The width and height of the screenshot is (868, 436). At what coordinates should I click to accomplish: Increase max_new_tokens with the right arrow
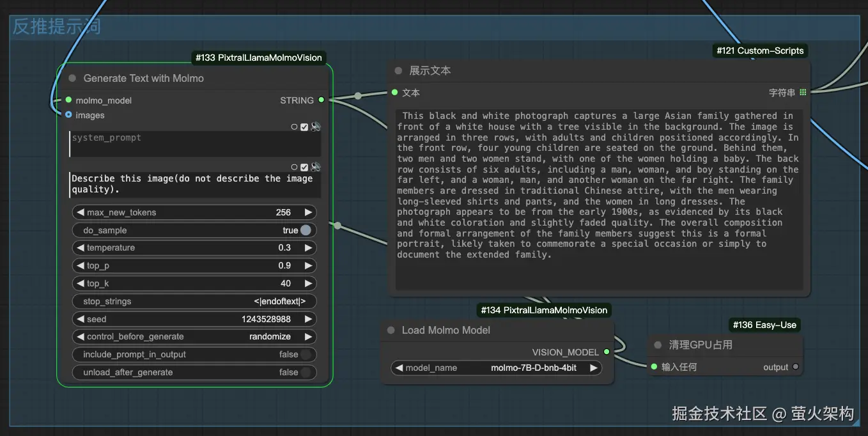click(x=308, y=212)
